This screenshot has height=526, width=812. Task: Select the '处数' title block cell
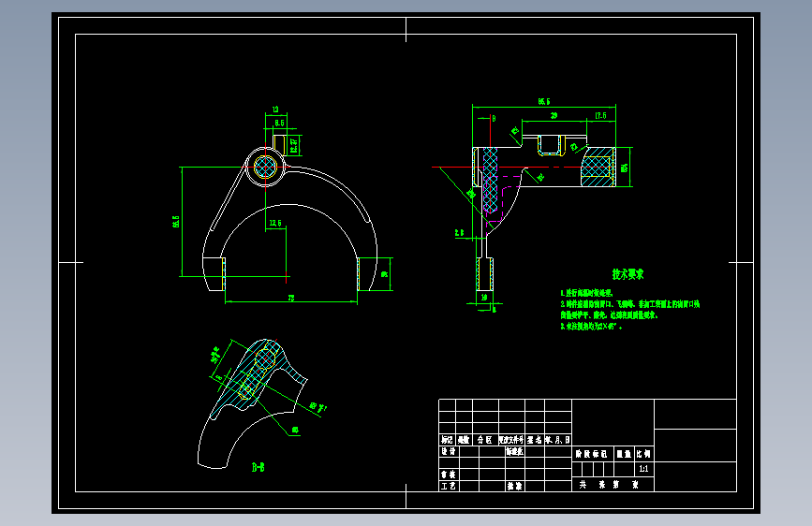click(464, 440)
